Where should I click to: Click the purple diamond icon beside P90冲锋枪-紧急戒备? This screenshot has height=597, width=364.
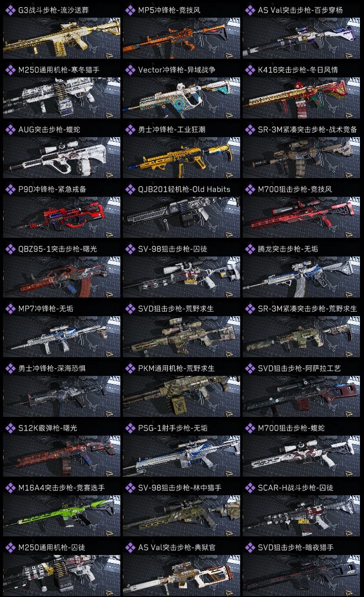(x=10, y=189)
